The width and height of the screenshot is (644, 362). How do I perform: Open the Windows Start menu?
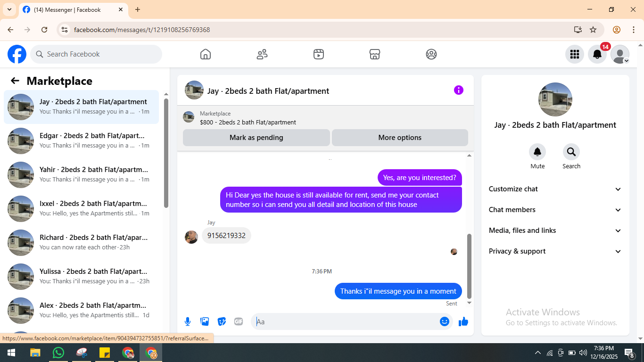point(11,353)
